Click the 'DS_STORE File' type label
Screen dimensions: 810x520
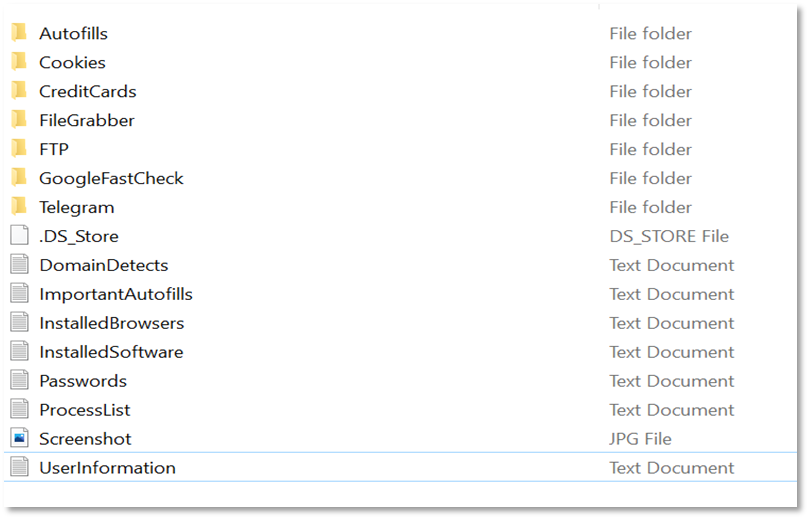(669, 236)
